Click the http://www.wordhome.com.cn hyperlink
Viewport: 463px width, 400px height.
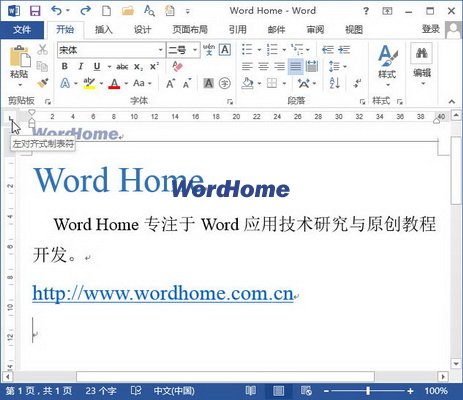pos(163,294)
